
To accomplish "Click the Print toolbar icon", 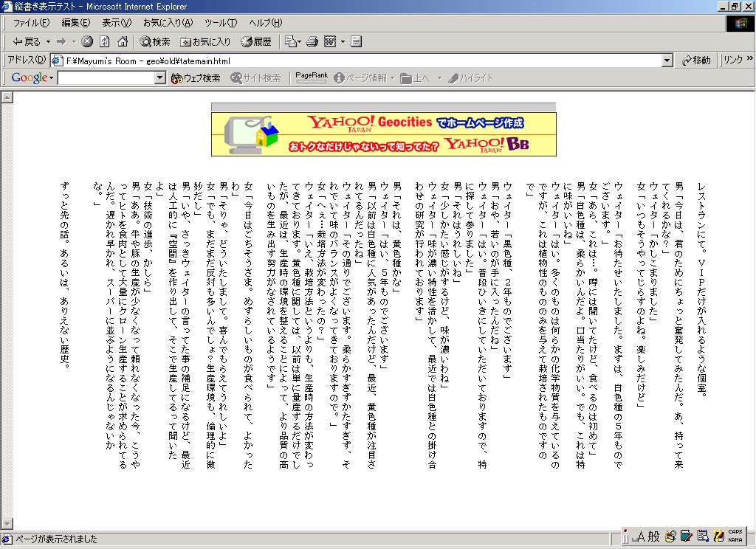I will point(312,42).
